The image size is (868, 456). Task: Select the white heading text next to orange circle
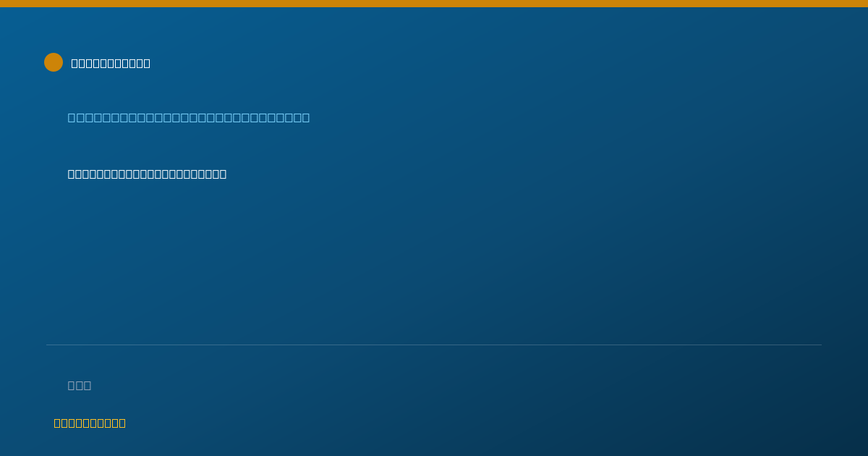point(111,63)
